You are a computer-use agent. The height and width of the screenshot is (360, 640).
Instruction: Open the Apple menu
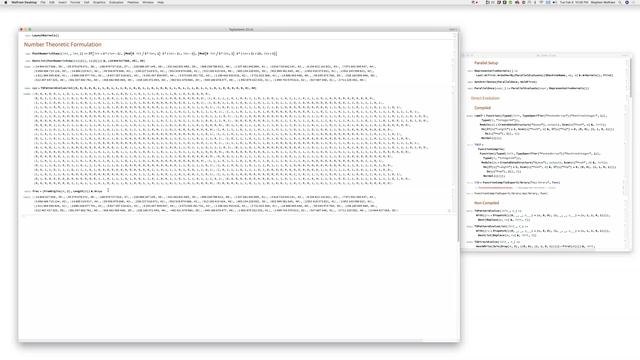tap(6, 2)
